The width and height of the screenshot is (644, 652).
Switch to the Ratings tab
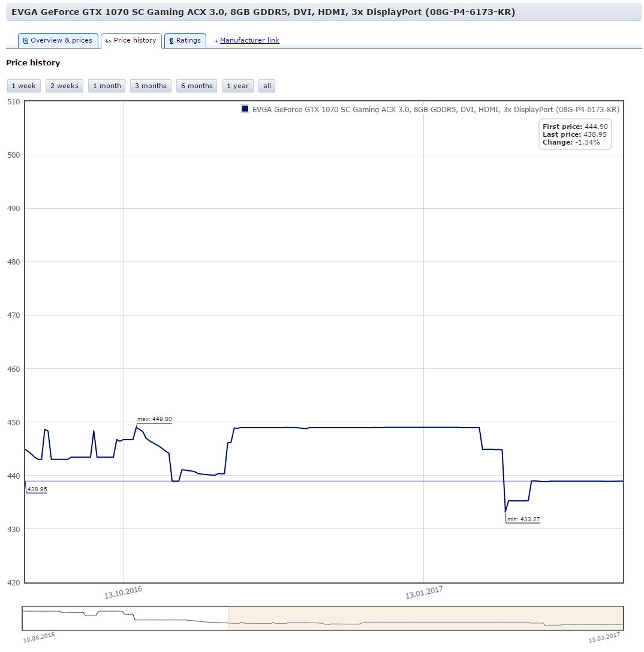185,40
